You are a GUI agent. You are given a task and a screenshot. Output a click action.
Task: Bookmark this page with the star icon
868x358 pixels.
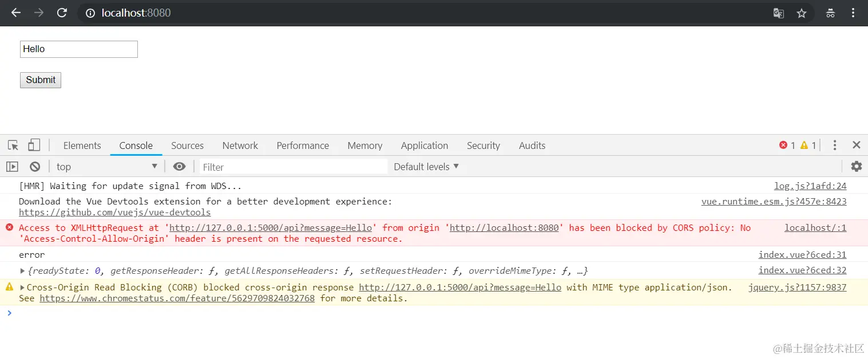[802, 13]
